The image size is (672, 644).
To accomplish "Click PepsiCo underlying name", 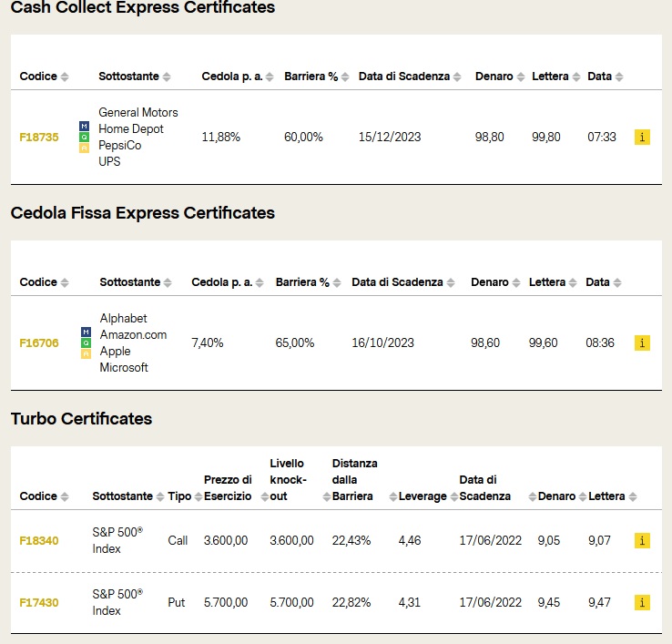I will [x=120, y=146].
